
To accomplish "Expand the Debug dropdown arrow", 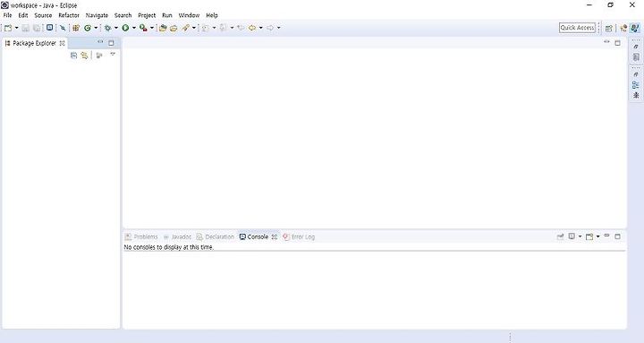I will click(115, 28).
